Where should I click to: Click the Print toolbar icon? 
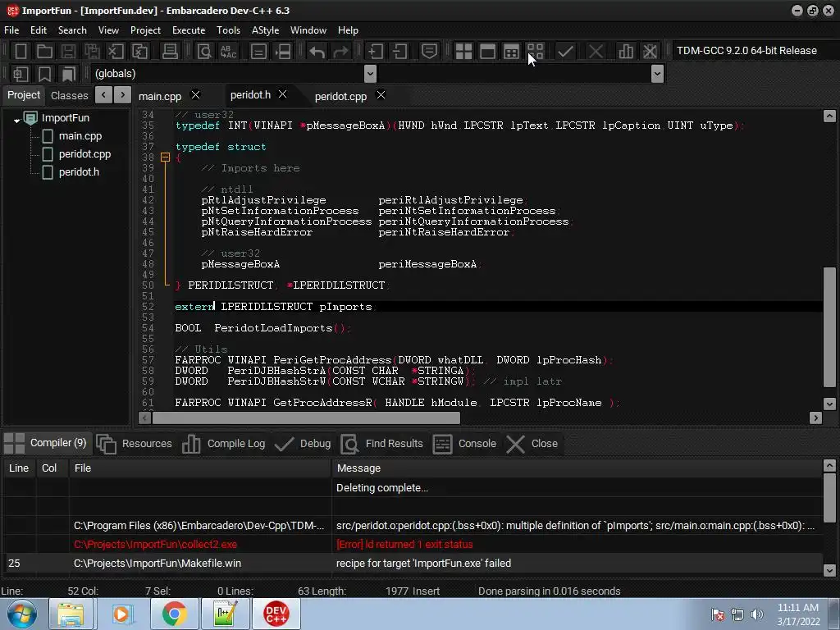point(170,51)
